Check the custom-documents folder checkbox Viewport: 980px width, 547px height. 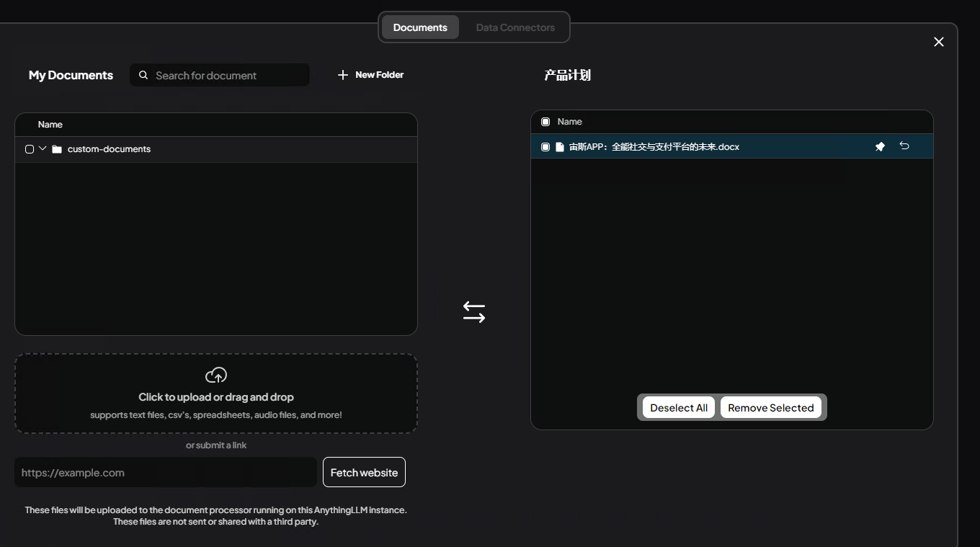point(30,149)
